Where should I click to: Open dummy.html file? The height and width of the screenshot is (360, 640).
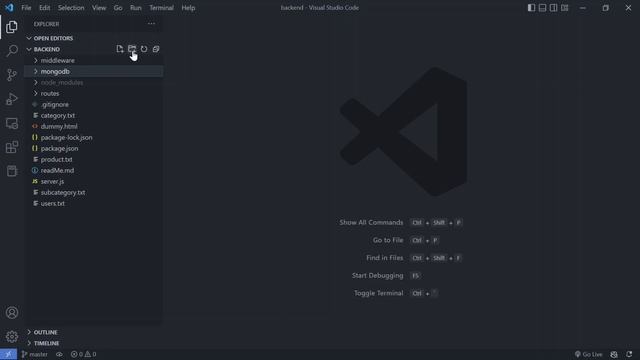94,127
